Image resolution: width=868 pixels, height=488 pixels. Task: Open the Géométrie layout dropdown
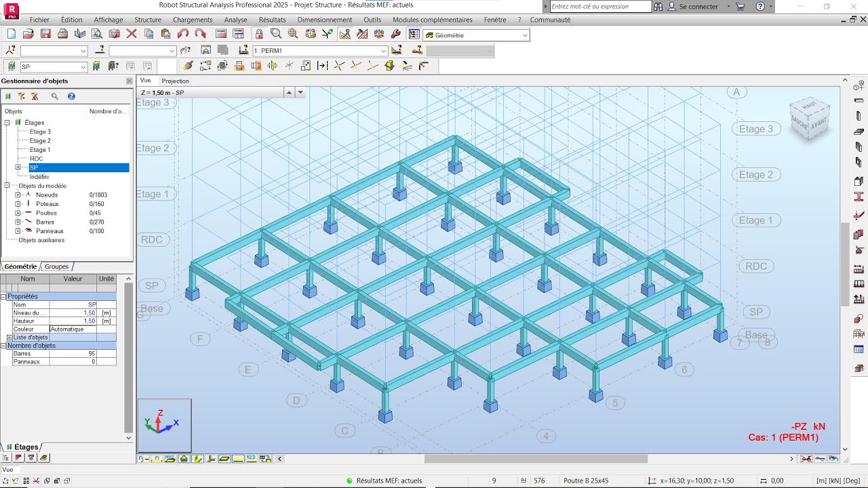click(x=524, y=35)
